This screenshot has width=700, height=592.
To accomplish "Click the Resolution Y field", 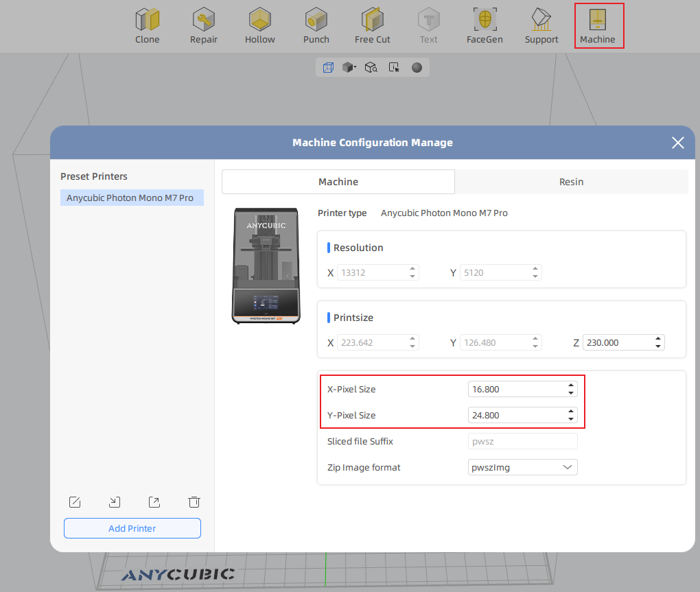I will [x=500, y=272].
